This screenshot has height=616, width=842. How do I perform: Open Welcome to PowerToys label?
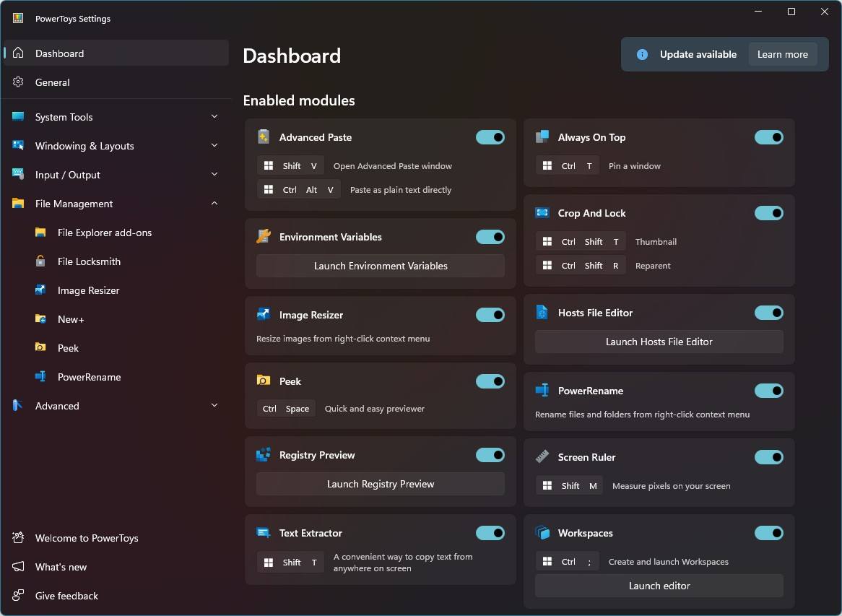(x=87, y=538)
